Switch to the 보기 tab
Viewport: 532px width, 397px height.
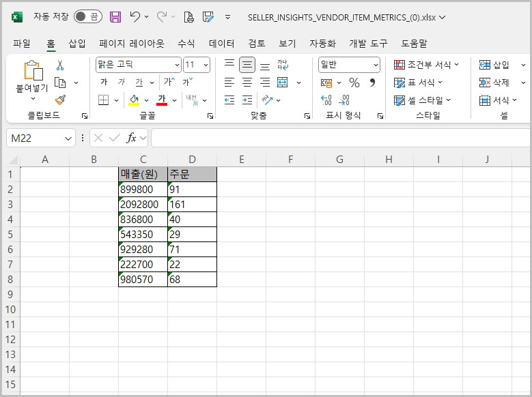[288, 44]
